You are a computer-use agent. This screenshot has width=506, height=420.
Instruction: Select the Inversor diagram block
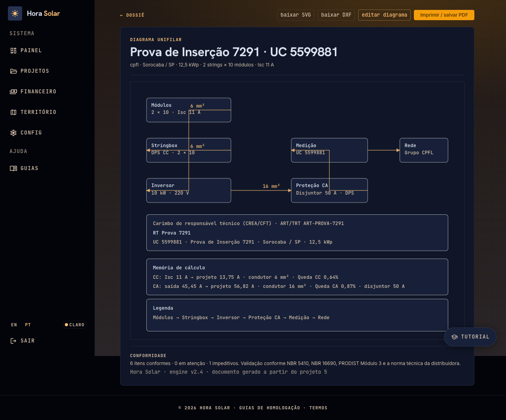189,191
